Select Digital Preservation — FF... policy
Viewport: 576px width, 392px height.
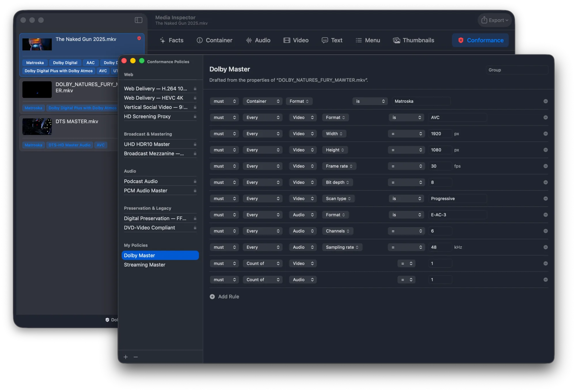[160, 218]
